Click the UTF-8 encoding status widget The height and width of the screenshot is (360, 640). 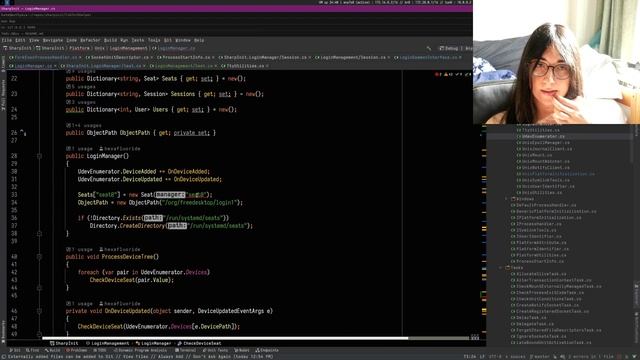[495, 356]
